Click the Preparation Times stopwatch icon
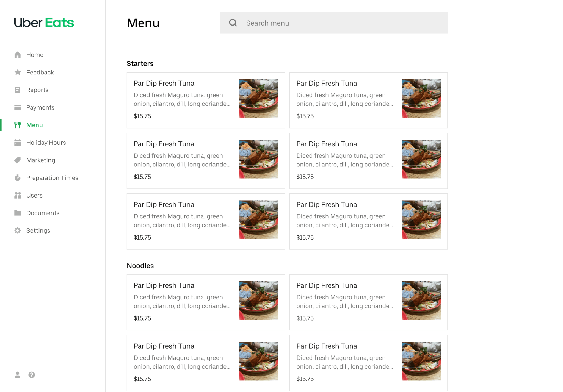563x392 pixels. click(18, 178)
